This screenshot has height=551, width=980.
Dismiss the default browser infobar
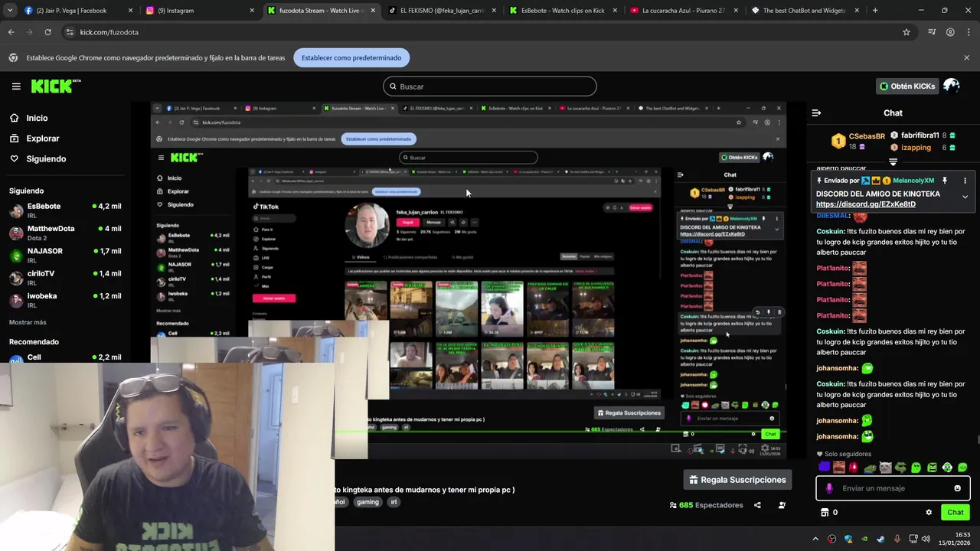pyautogui.click(x=966, y=57)
